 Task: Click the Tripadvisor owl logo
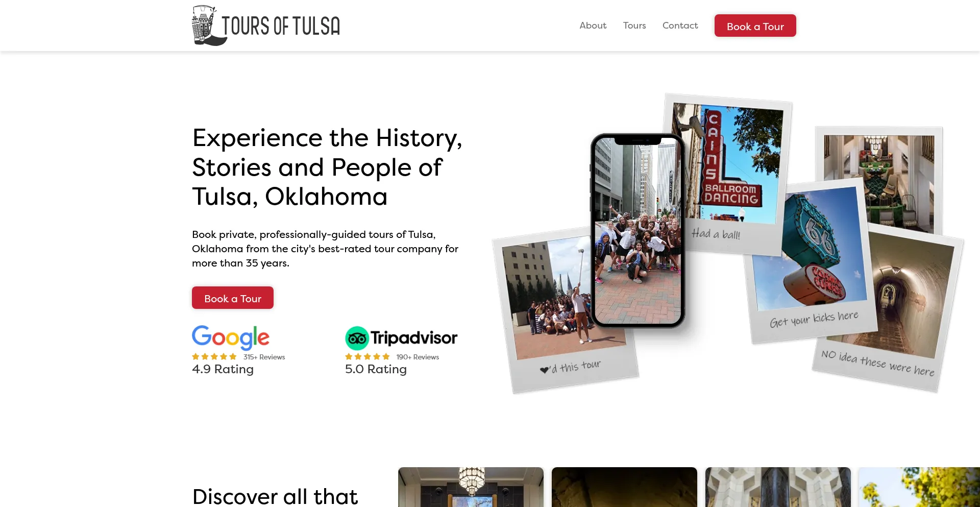point(357,338)
